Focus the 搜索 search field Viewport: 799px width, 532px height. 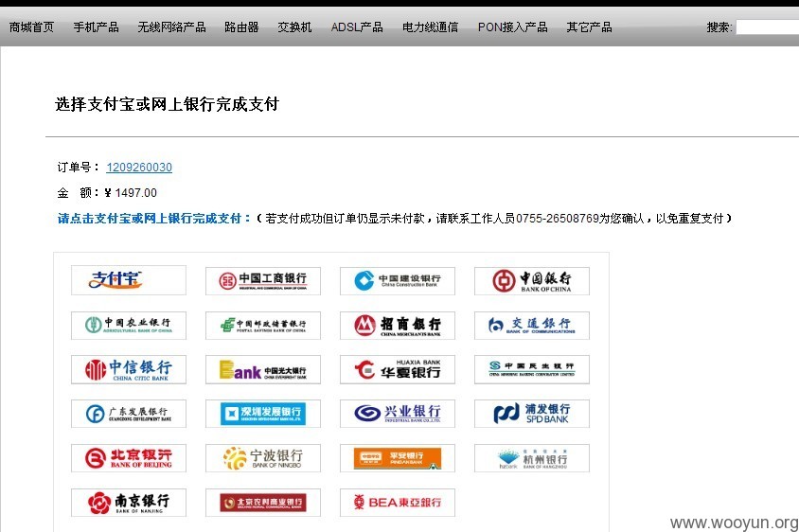point(768,27)
